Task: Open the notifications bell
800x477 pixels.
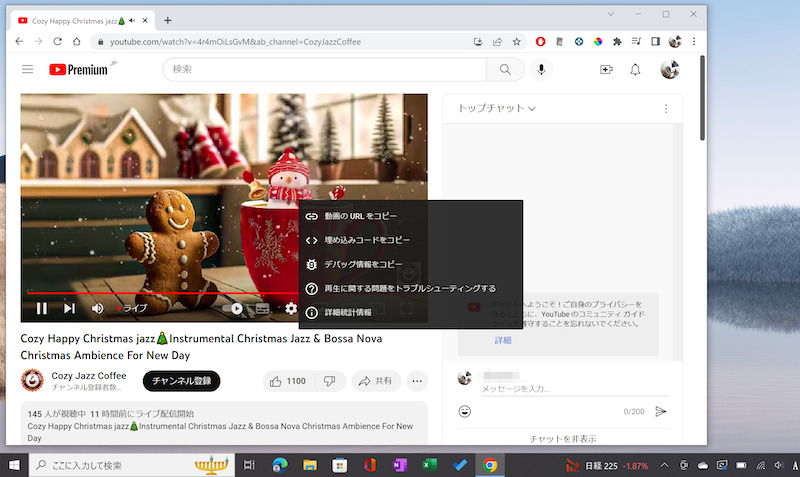Action: click(x=635, y=69)
